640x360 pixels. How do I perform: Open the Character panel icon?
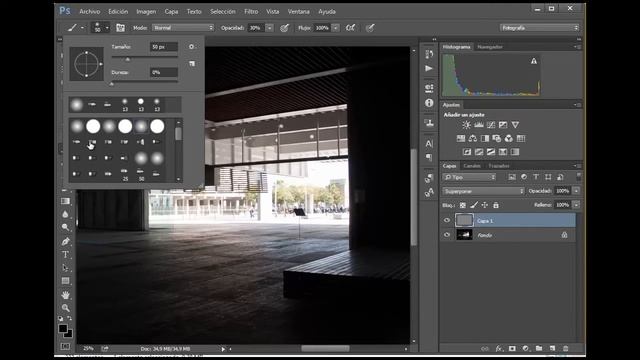click(x=429, y=144)
